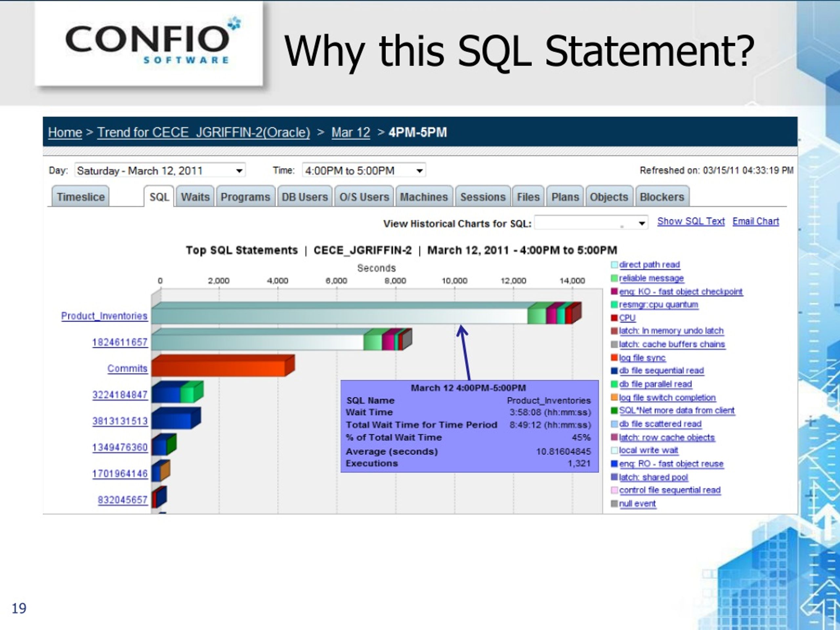The image size is (840, 630).
Task: Switch to the Timeslice tab
Action: 80,197
